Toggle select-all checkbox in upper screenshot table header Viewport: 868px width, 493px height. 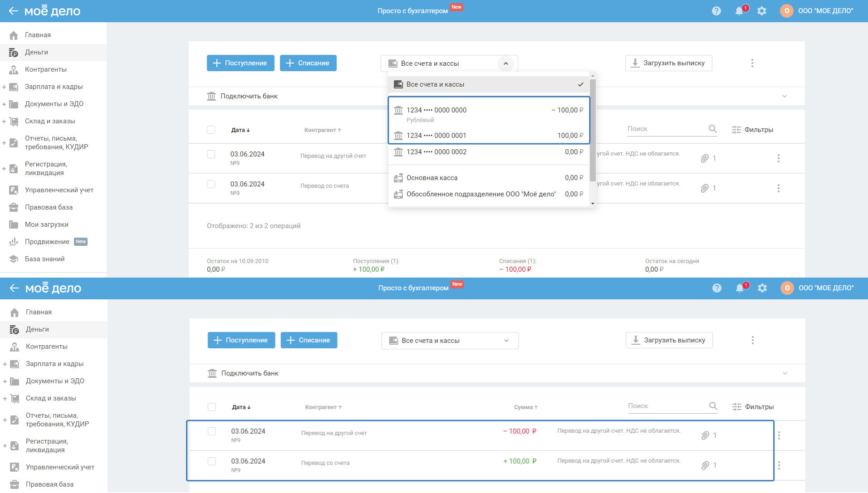pos(211,130)
